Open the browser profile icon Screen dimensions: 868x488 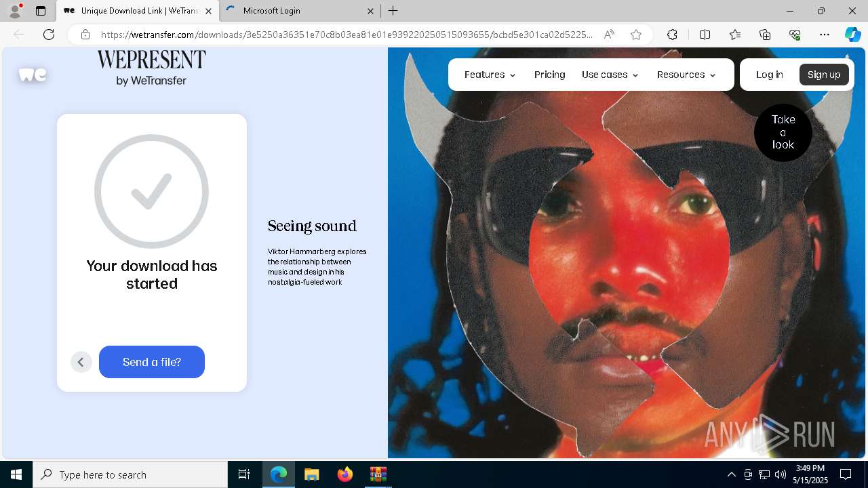click(x=15, y=11)
